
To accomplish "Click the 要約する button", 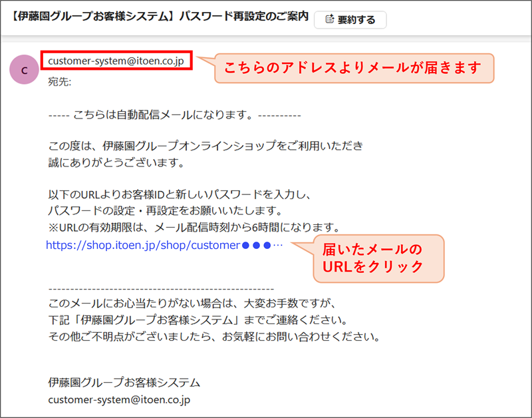I will (x=350, y=19).
